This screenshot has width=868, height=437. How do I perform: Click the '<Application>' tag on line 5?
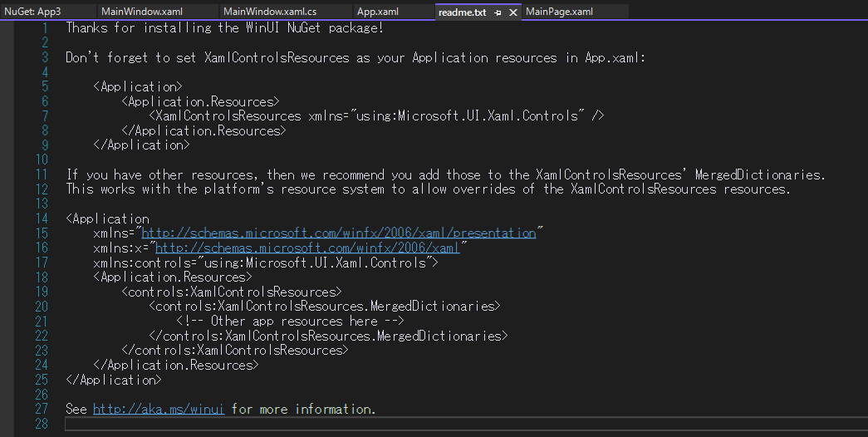click(138, 86)
